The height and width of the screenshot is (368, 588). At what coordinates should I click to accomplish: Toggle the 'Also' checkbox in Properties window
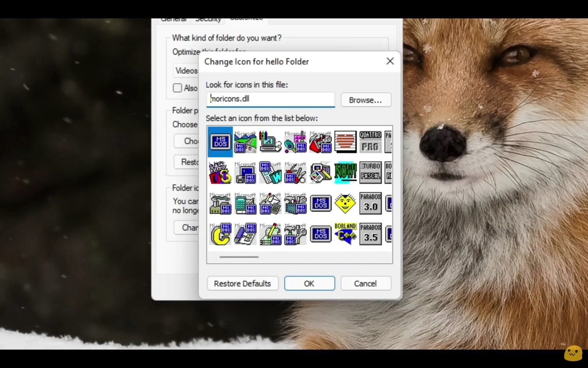pos(177,88)
